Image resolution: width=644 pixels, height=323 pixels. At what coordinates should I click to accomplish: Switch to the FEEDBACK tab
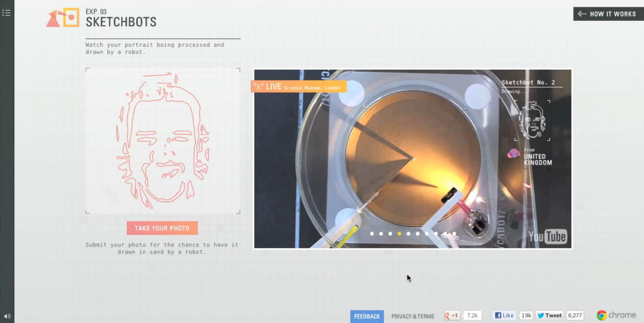[367, 316]
